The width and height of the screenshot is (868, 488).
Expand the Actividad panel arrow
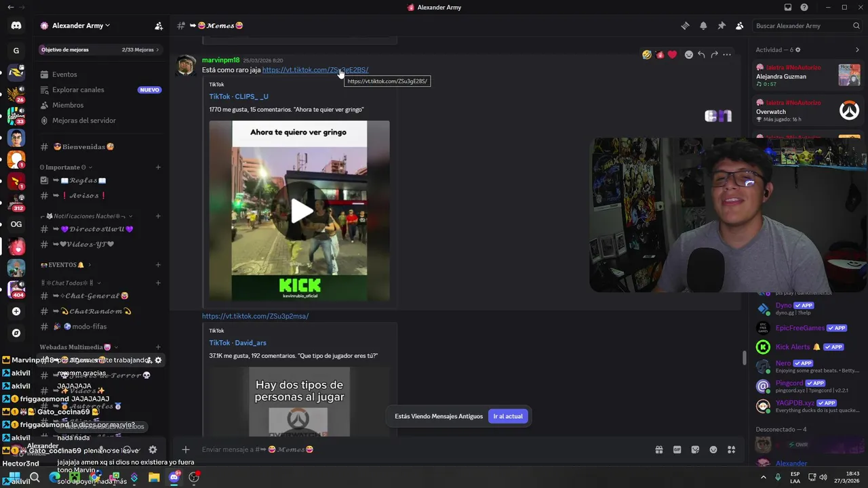point(857,49)
